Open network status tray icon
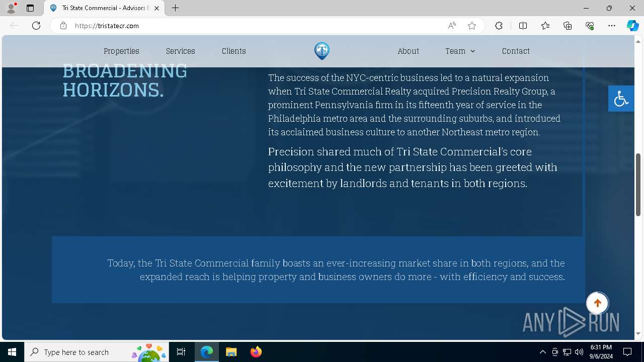This screenshot has height=362, width=644. 567,352
